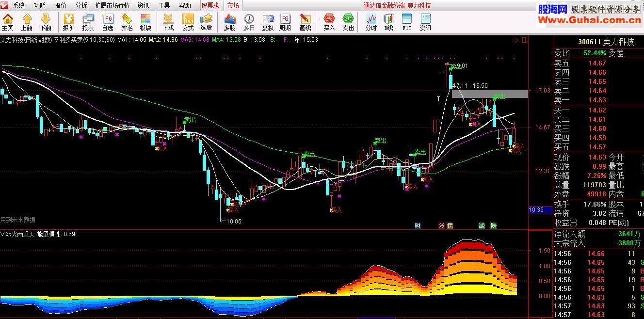Screen dimensions: 644x319
Task: Open the 板块 sector blocks icon
Action: coord(145,22)
